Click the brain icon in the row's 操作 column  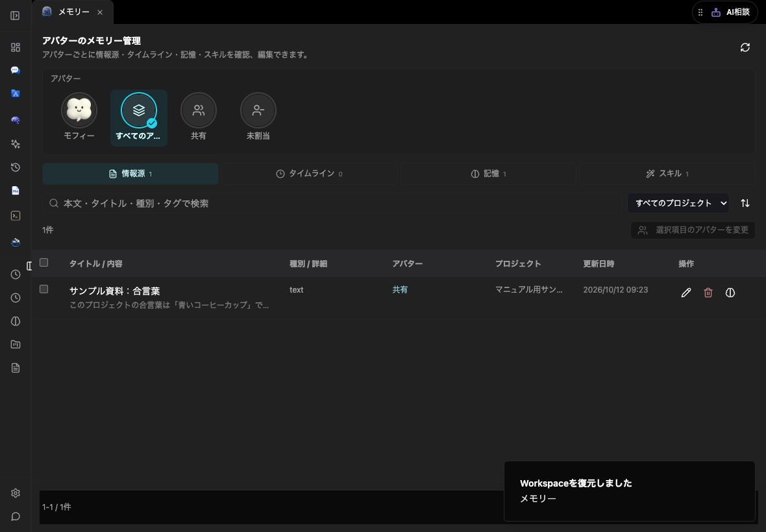(730, 293)
